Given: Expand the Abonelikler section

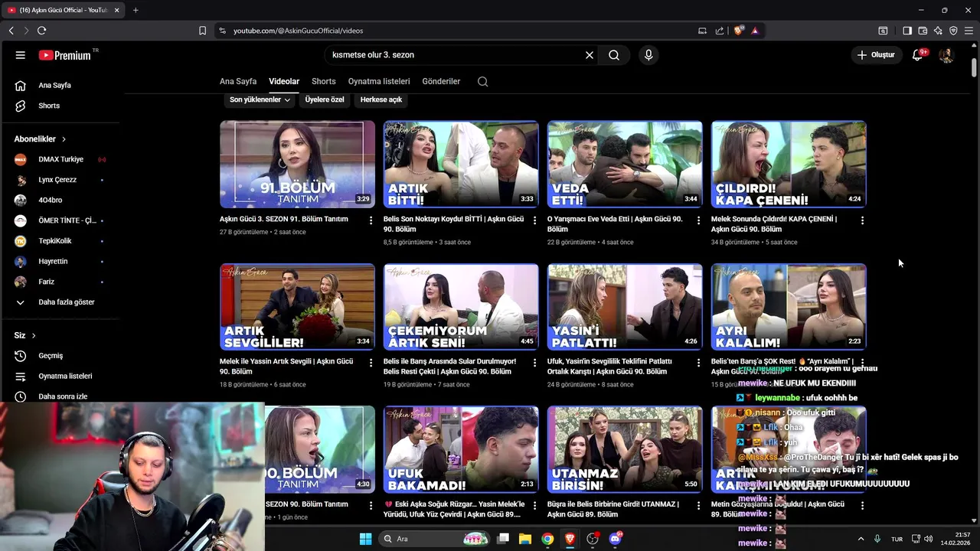Looking at the screenshot, I should tap(40, 139).
